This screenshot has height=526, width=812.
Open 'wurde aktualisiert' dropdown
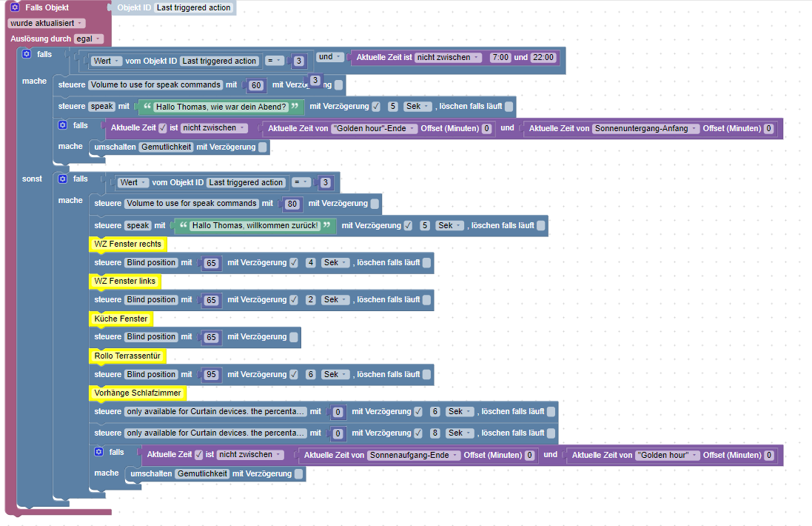click(47, 23)
